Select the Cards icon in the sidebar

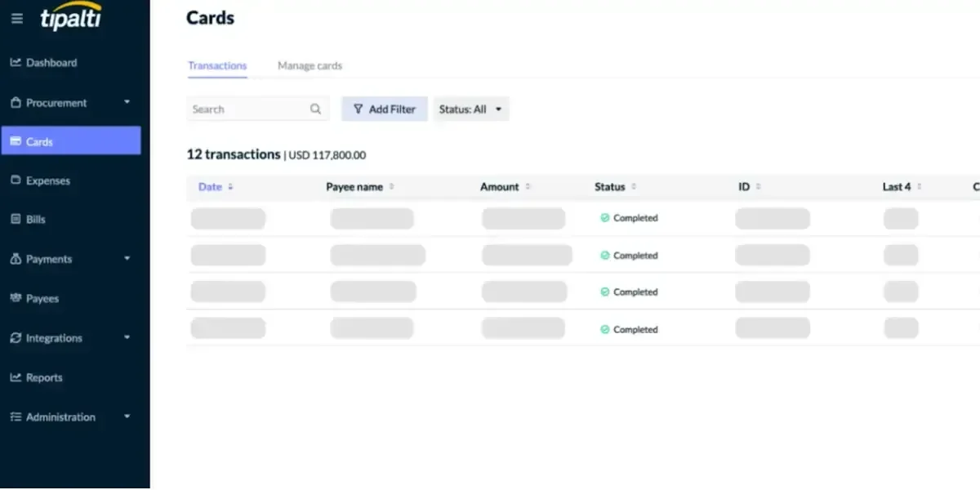tap(14, 140)
